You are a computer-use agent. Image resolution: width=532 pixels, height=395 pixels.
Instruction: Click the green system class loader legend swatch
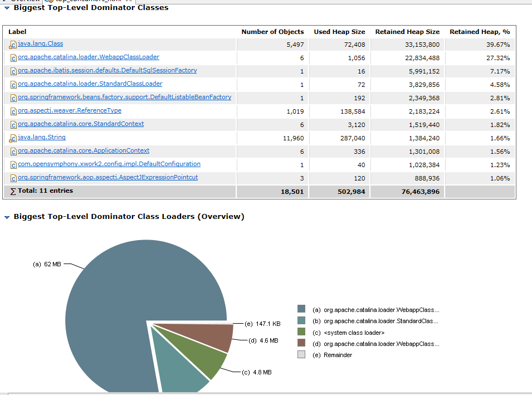point(301,331)
